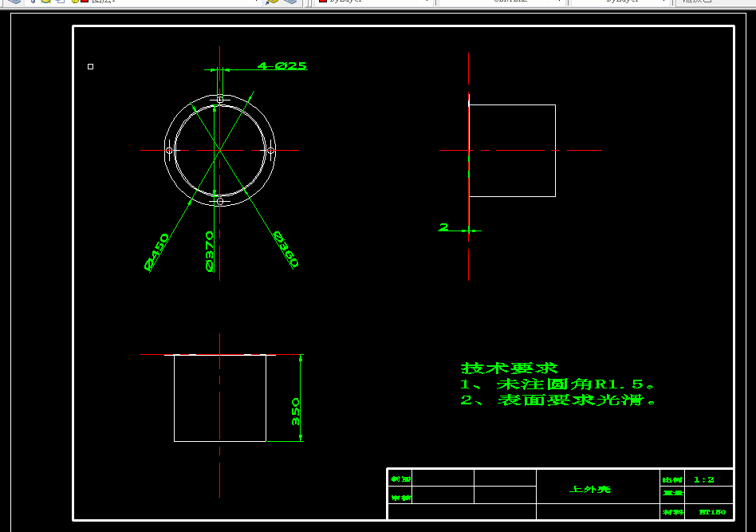756x532 pixels.
Task: Select the bottom bolt hole on the flange
Action: coord(220,201)
